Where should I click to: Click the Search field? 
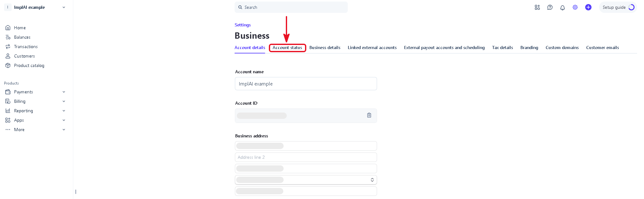(x=291, y=7)
